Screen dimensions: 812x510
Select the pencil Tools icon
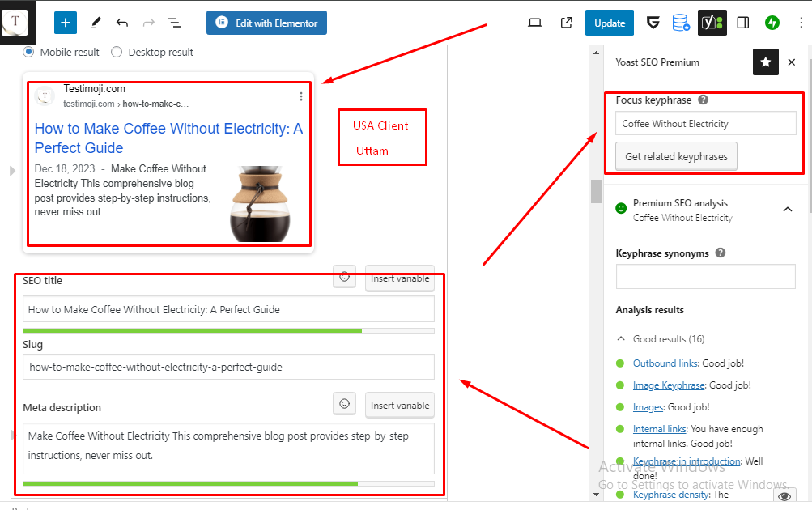point(96,23)
